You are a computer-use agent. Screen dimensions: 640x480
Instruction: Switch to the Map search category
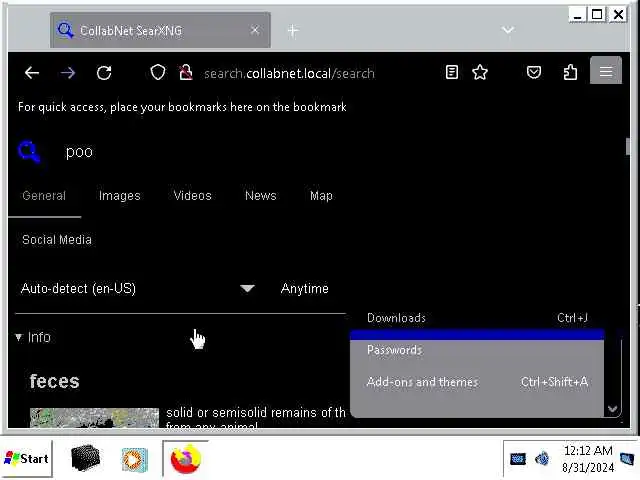tap(321, 196)
